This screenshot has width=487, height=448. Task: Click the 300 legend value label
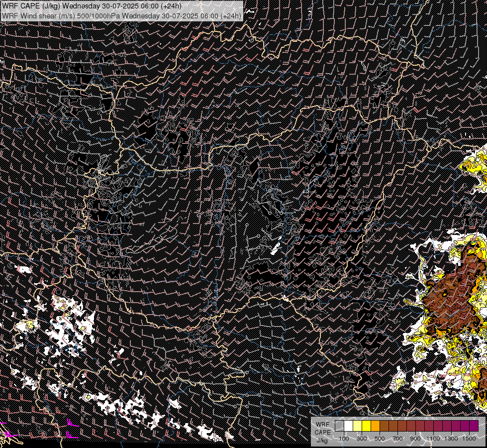pyautogui.click(x=362, y=439)
